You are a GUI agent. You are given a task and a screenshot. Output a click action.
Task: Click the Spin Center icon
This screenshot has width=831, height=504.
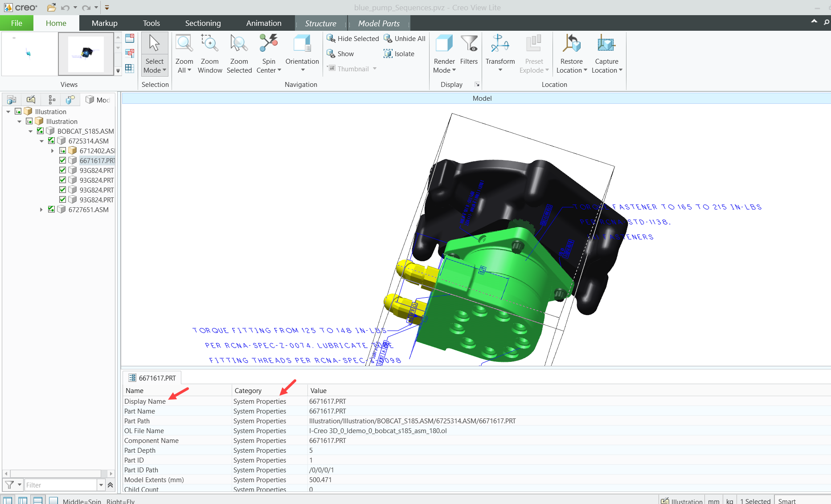(x=269, y=44)
